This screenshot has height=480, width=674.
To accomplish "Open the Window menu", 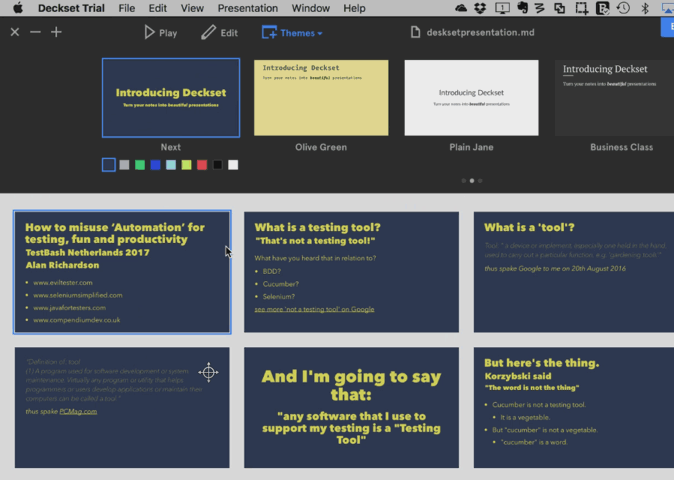I will pos(311,8).
